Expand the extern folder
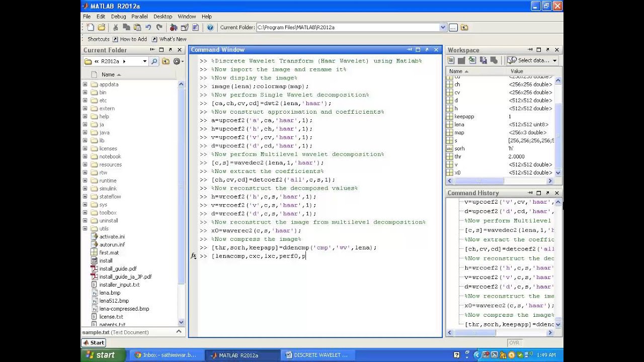This screenshot has height=362, width=644. pos(85,109)
